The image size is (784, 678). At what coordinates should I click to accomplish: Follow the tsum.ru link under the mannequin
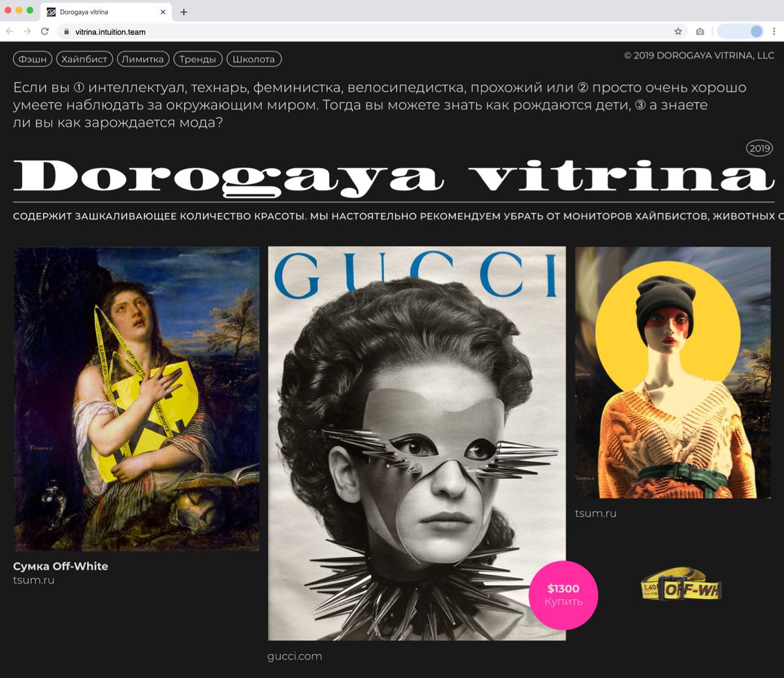(596, 513)
